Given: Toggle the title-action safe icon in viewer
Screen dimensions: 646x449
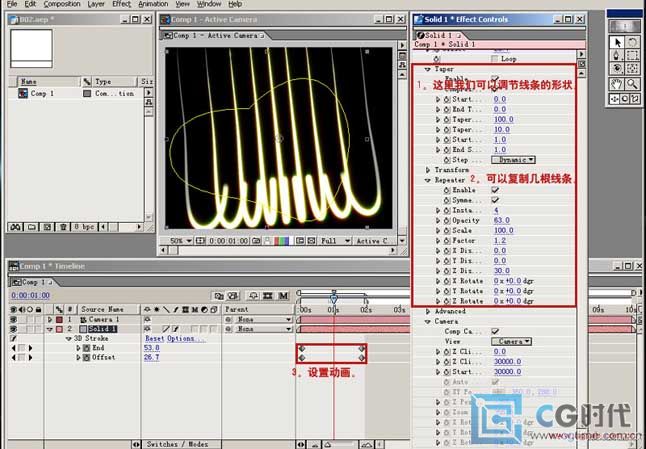Looking at the screenshot, I should pos(200,241).
